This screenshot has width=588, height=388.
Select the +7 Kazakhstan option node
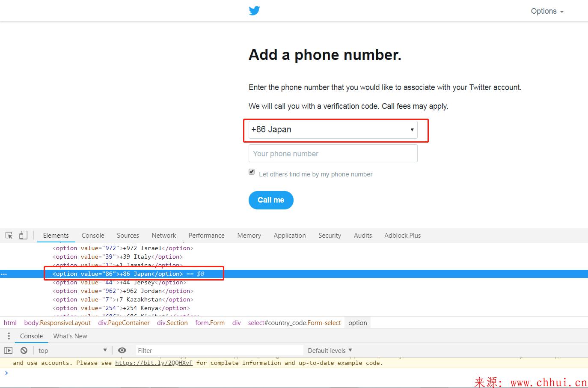pos(123,299)
